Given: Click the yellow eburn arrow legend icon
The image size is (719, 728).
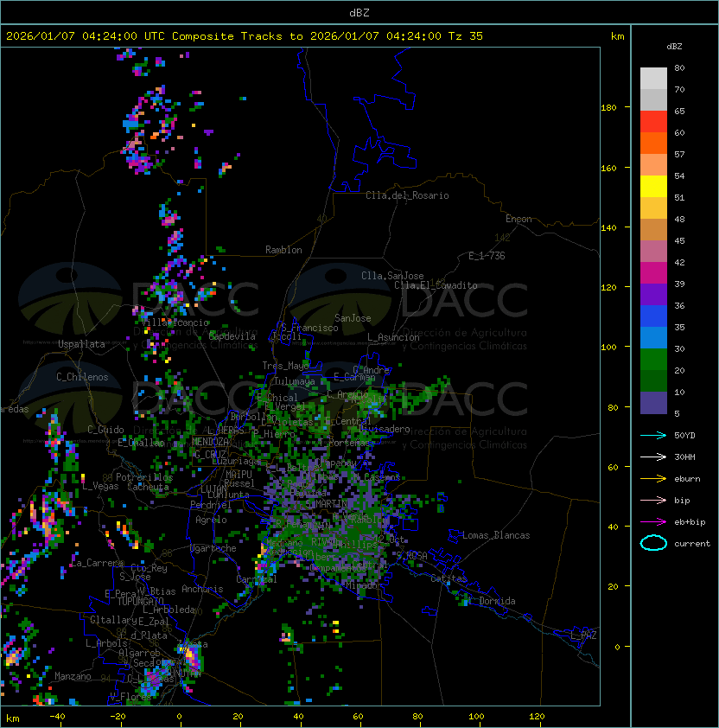Looking at the screenshot, I should click(653, 479).
